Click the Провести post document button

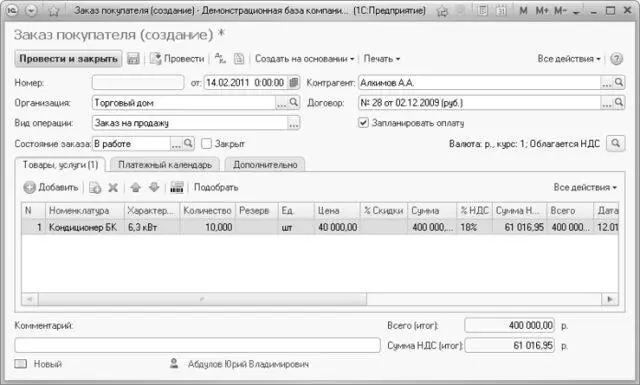click(177, 59)
